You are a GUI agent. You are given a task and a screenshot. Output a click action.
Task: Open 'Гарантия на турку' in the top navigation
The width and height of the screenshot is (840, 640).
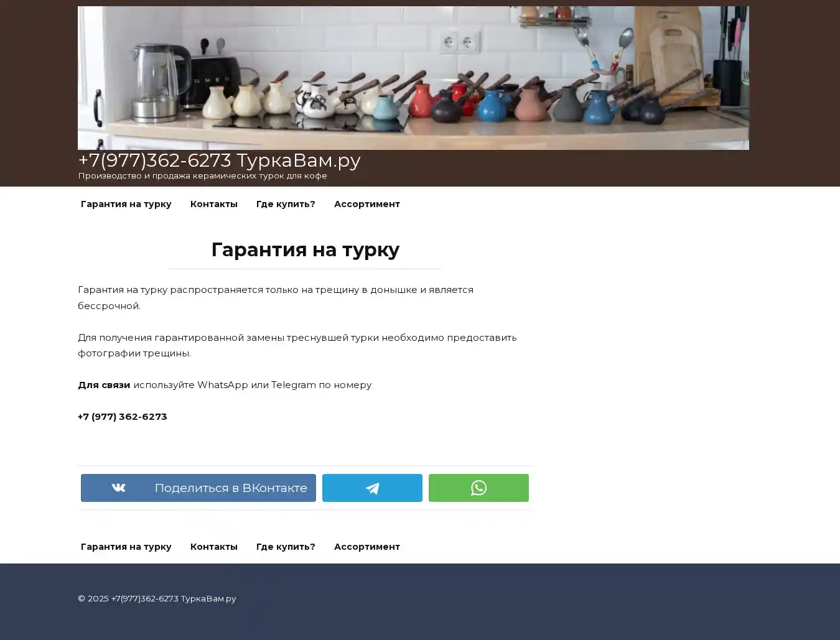[126, 204]
